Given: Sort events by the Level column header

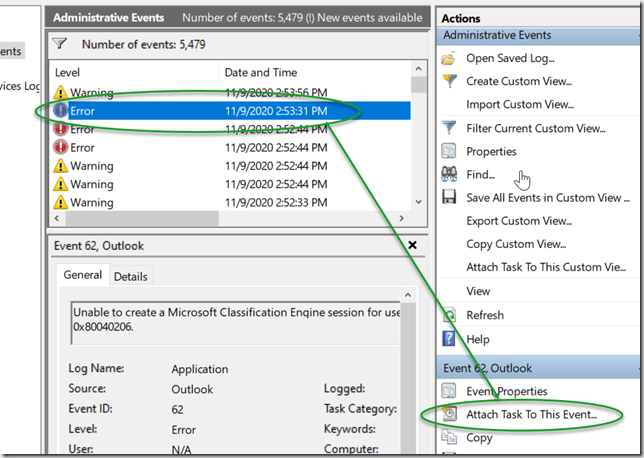Looking at the screenshot, I should 68,73.
